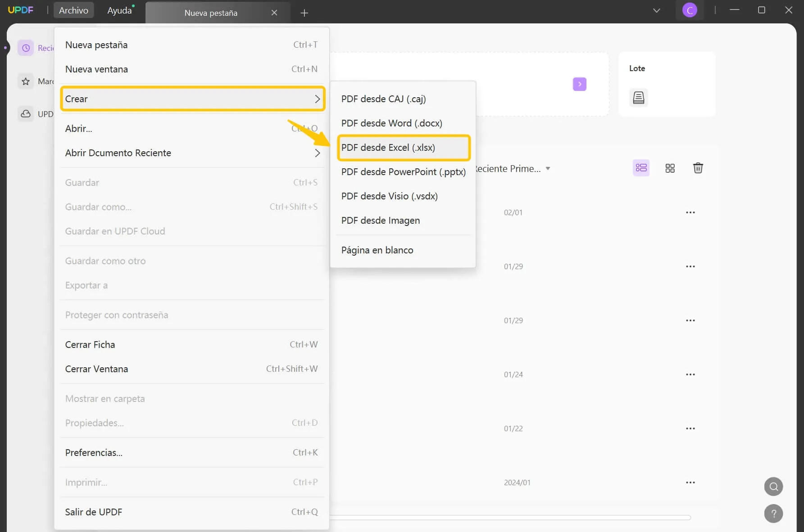Open the starred items sidebar icon
804x532 pixels.
(26, 81)
